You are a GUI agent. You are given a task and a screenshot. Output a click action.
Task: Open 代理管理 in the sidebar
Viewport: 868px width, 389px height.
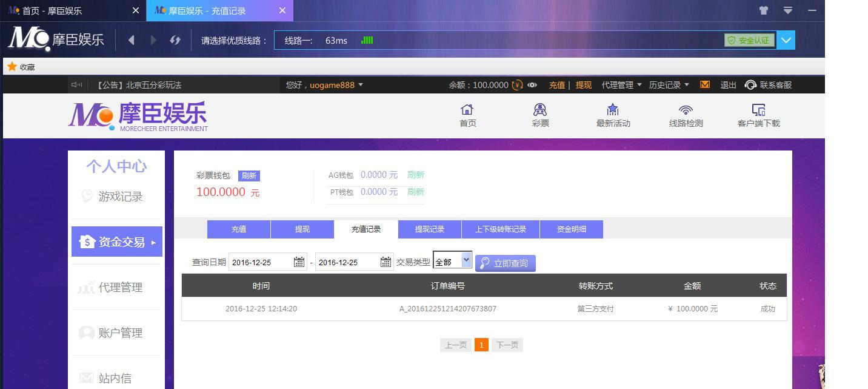(x=116, y=287)
